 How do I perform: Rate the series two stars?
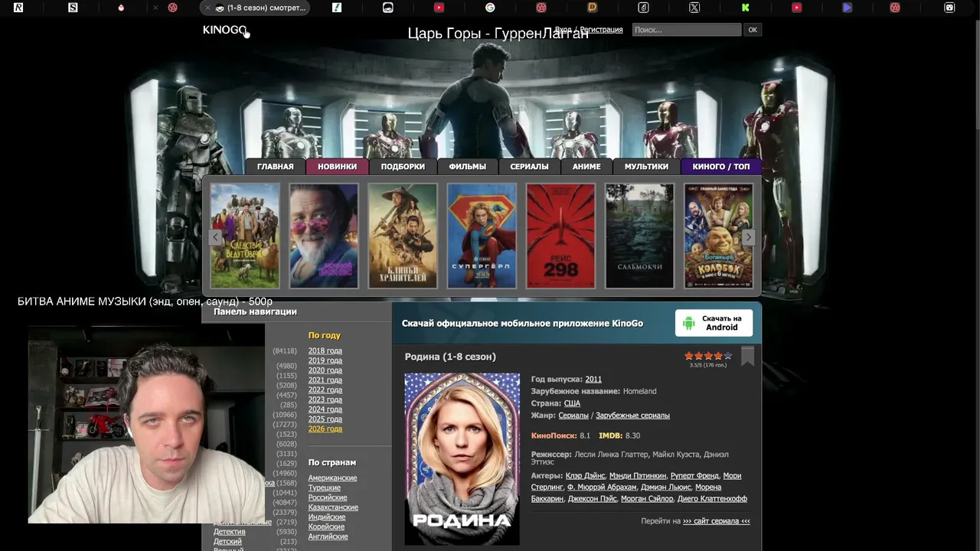(x=698, y=356)
